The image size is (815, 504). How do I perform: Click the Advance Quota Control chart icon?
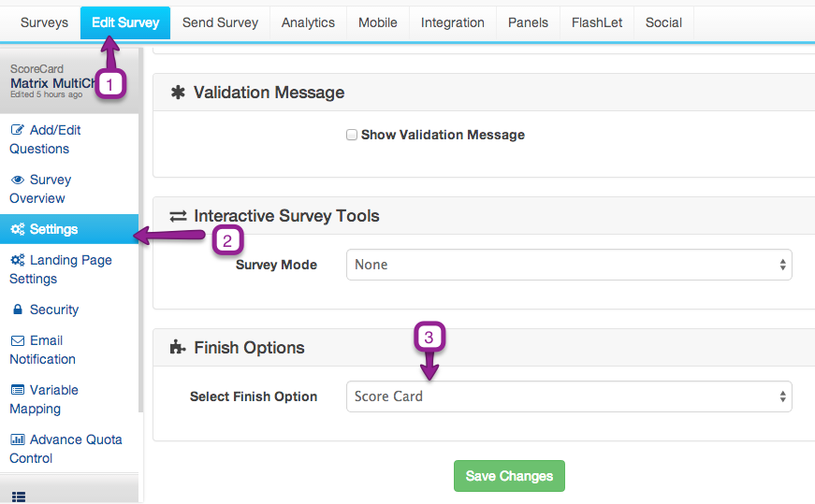pyautogui.click(x=17, y=439)
